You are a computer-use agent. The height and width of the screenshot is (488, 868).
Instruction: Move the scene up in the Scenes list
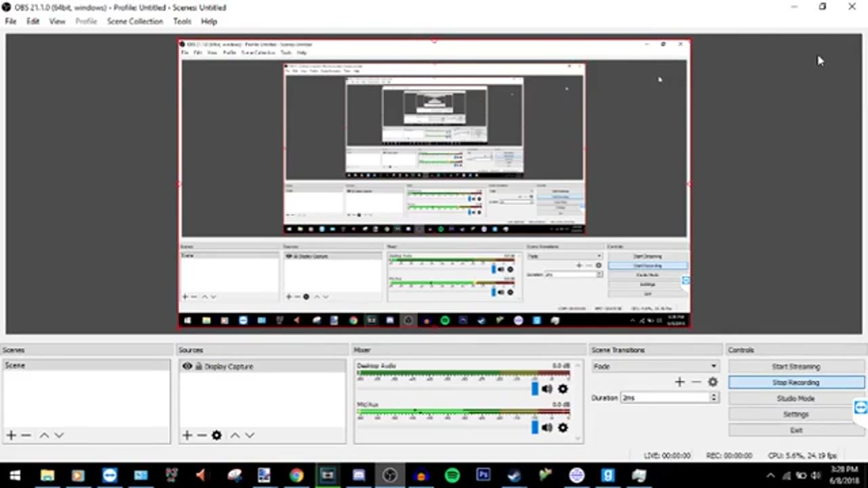[x=44, y=435]
